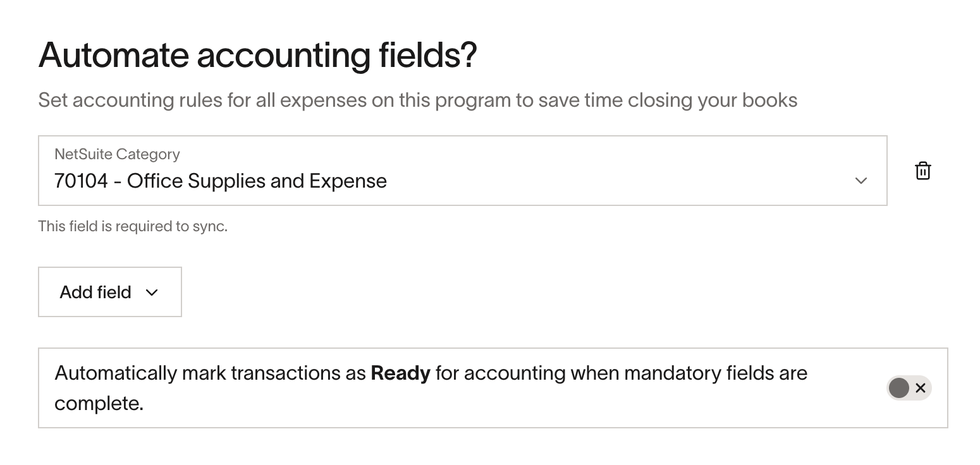Viewport: 980px width, 465px height.
Task: Click the automatic Ready marking description text
Action: 431,388
